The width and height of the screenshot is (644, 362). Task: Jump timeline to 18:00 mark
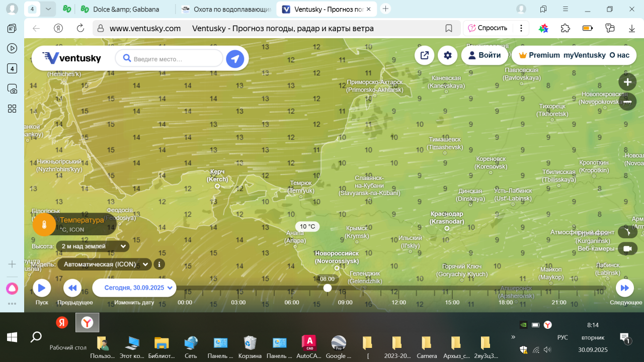click(506, 303)
